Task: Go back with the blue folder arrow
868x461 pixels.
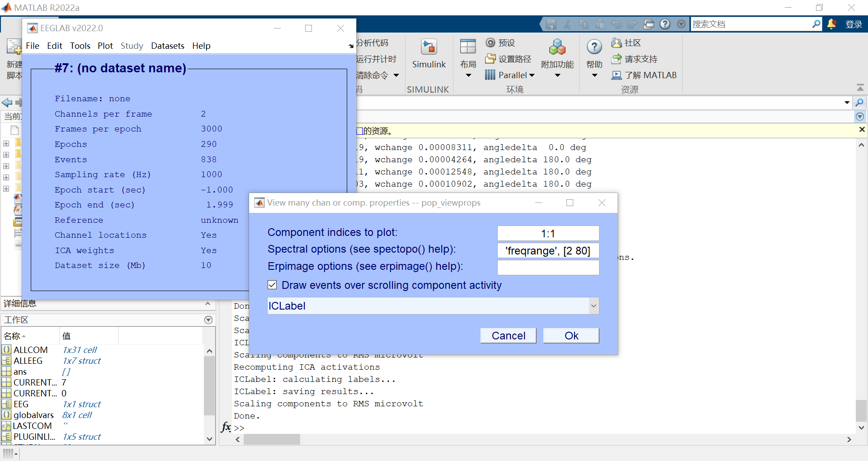Action: (x=7, y=103)
